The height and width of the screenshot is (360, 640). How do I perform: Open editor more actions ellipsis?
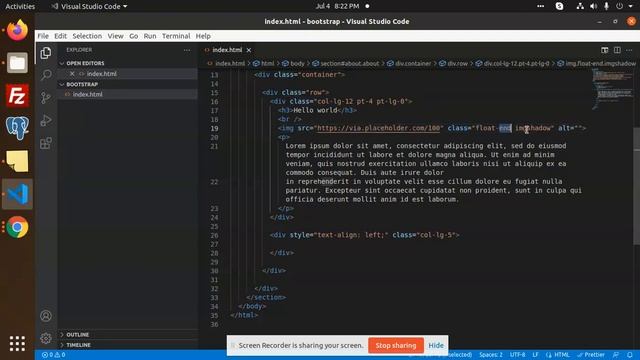pos(629,50)
